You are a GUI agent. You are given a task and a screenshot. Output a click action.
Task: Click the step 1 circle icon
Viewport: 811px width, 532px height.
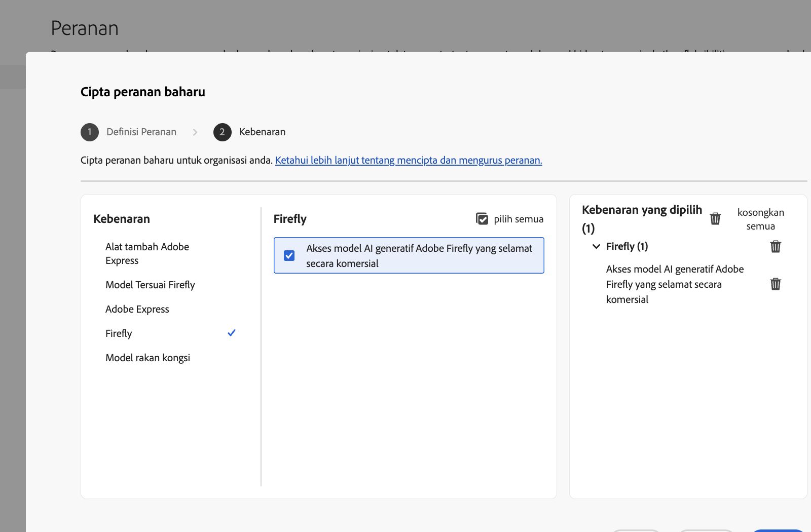tap(90, 132)
